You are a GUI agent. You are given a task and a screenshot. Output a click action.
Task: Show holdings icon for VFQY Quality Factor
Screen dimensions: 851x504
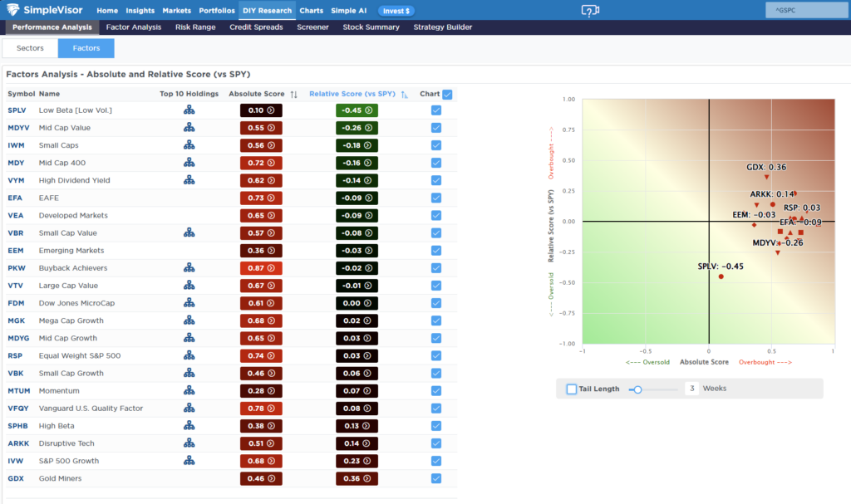(x=189, y=408)
